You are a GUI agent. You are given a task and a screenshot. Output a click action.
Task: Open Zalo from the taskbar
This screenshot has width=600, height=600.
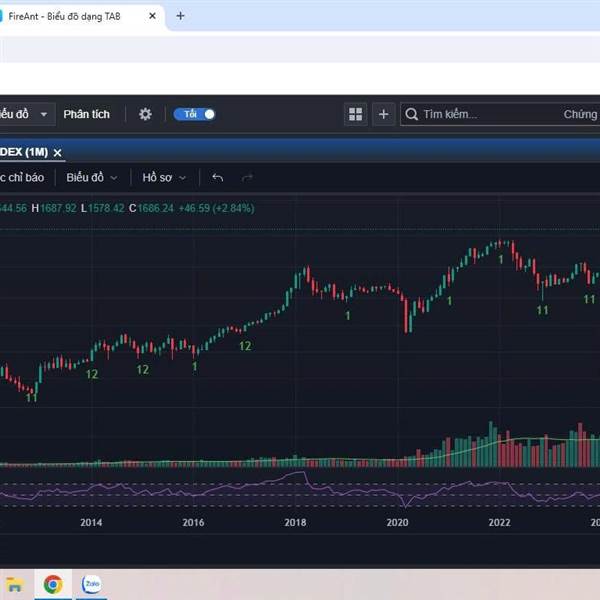pyautogui.click(x=92, y=583)
